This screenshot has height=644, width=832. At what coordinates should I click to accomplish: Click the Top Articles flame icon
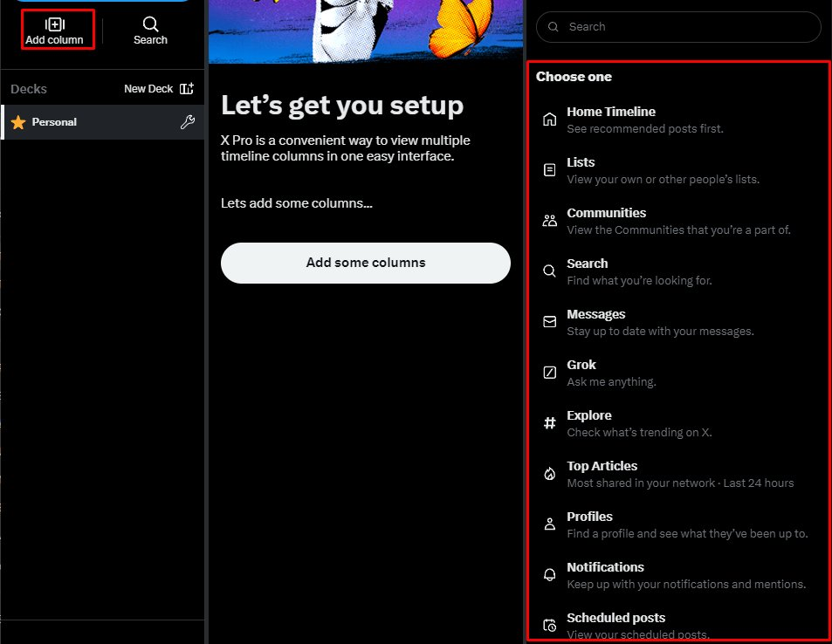tap(550, 473)
